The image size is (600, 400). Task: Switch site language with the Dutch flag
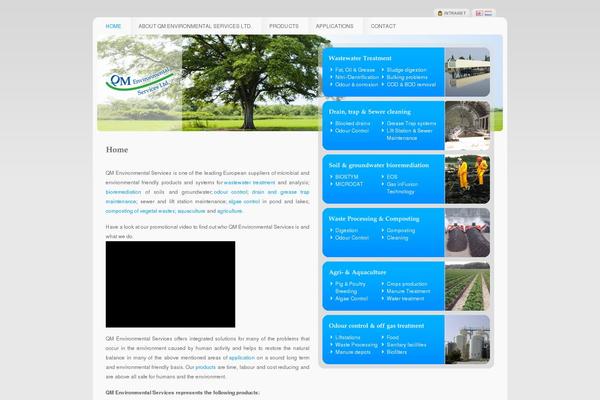click(x=488, y=13)
